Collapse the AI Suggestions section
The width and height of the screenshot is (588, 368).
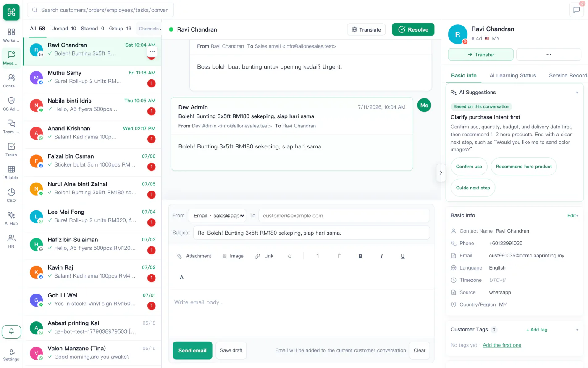[577, 93]
